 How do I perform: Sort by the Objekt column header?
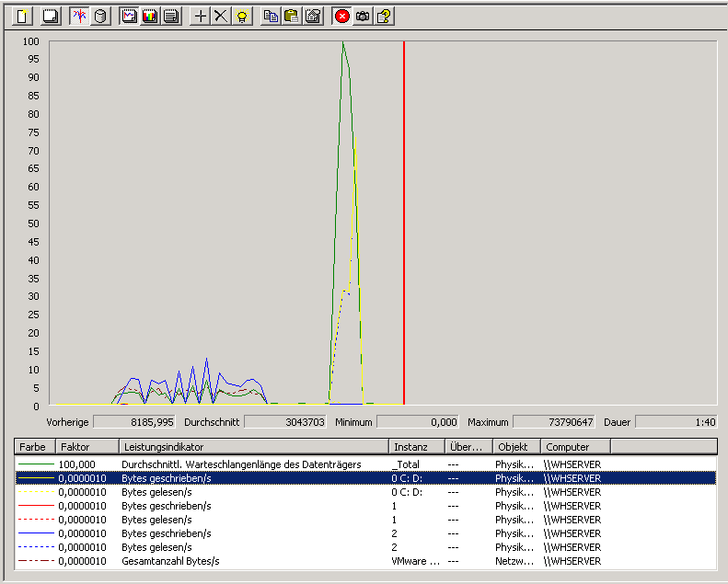(x=516, y=447)
